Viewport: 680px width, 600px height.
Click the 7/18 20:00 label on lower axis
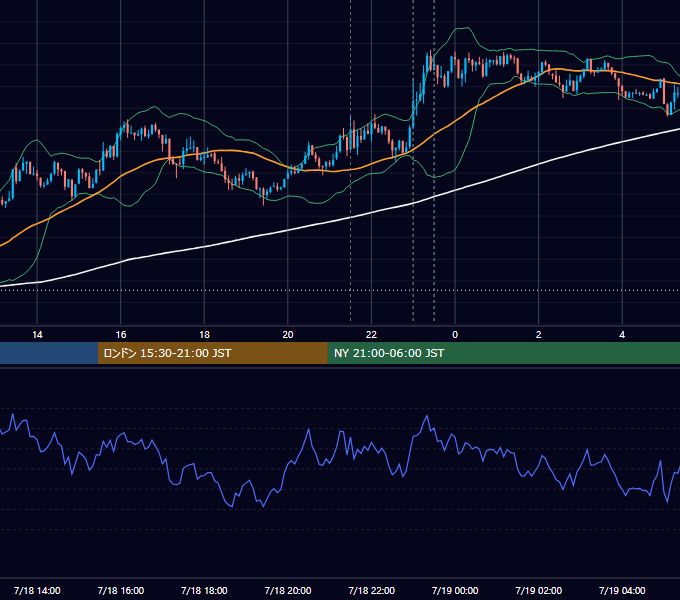[288, 590]
